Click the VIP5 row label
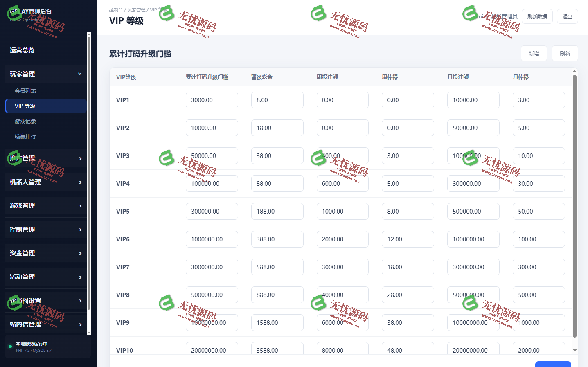Viewport: 588px width, 367px height. coord(123,211)
